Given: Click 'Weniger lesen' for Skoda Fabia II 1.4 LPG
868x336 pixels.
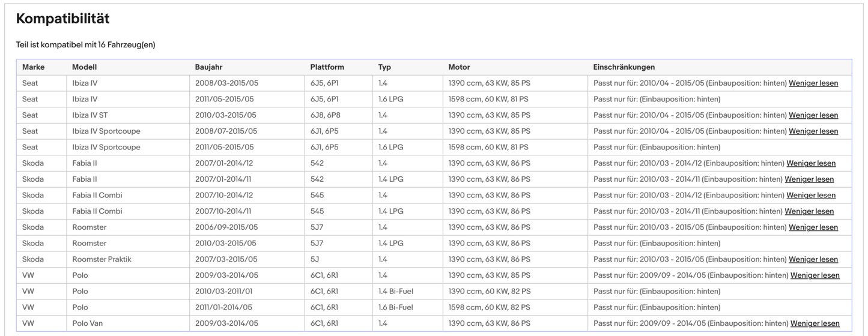Looking at the screenshot, I should click(809, 179).
